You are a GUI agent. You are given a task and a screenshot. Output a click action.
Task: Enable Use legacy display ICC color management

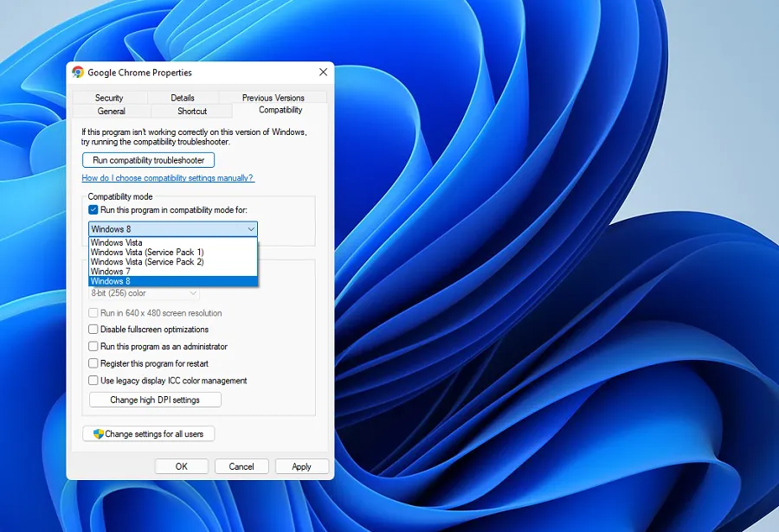coord(93,381)
